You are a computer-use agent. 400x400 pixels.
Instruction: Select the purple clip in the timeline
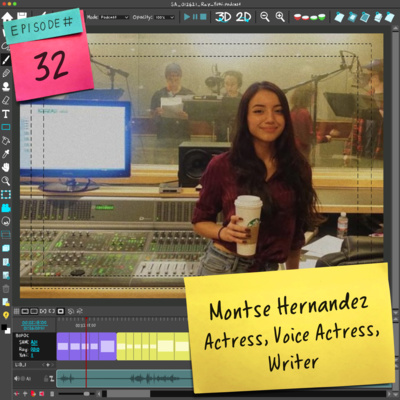(x=86, y=346)
